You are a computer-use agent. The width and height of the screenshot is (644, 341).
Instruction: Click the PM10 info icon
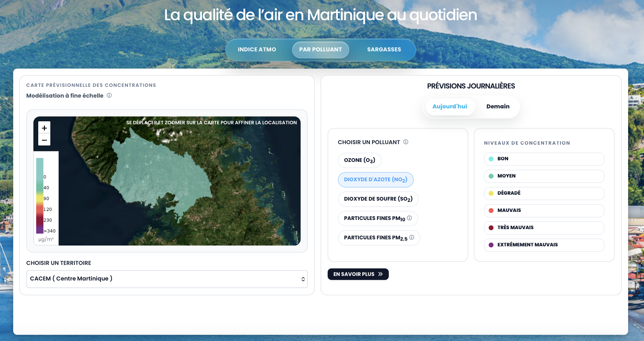coord(409,218)
